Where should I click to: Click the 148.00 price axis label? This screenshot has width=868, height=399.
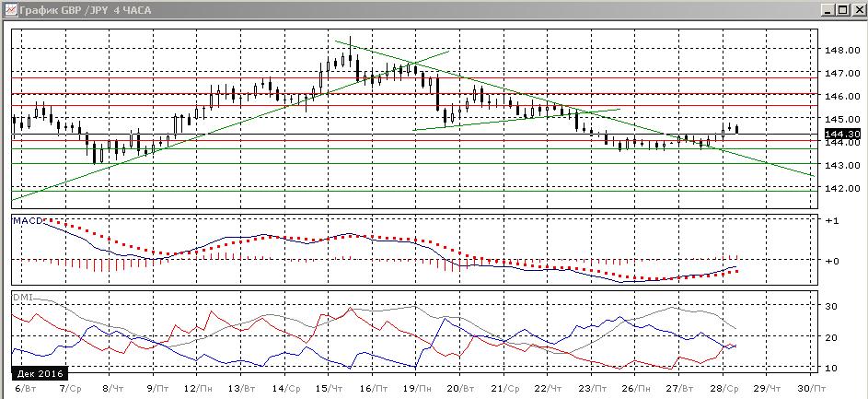coord(840,50)
